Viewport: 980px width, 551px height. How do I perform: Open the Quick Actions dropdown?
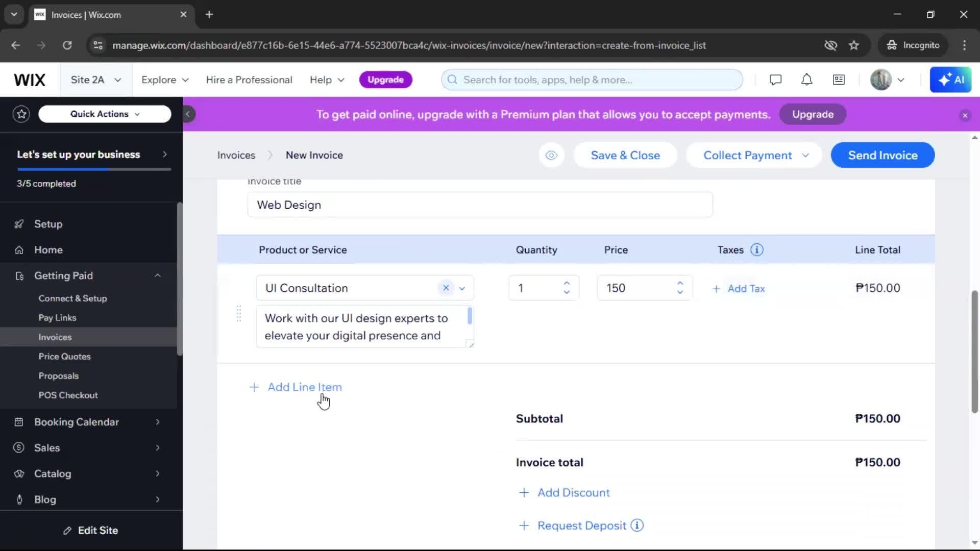pyautogui.click(x=105, y=114)
